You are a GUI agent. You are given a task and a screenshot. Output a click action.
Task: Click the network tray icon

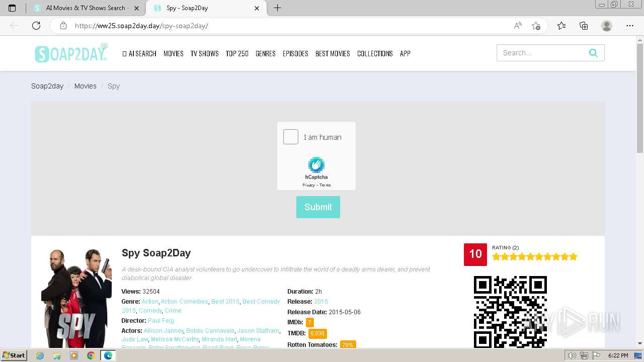point(584,355)
